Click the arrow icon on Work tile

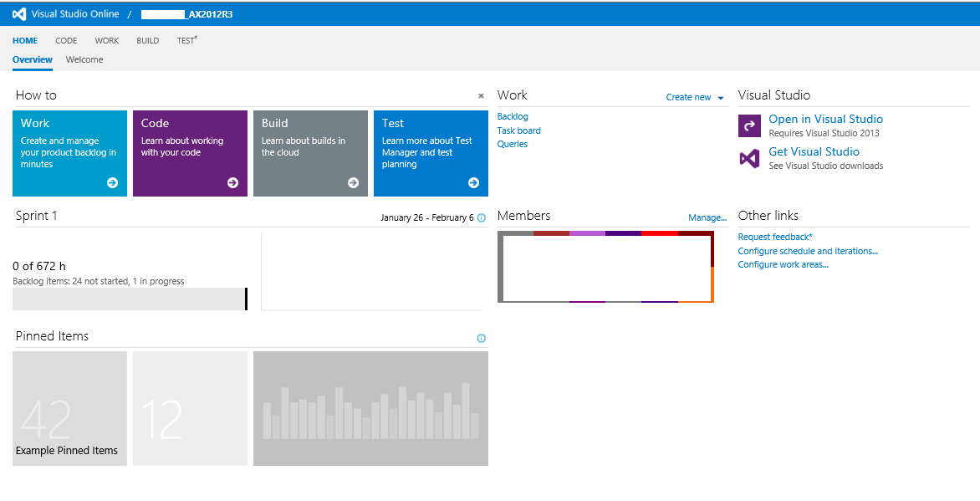[x=112, y=182]
